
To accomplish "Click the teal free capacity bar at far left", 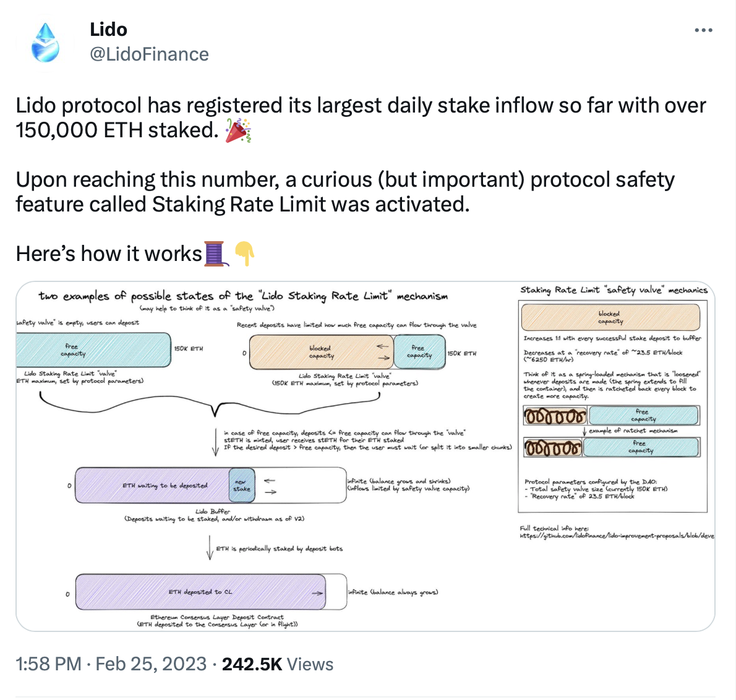I will pyautogui.click(x=93, y=350).
